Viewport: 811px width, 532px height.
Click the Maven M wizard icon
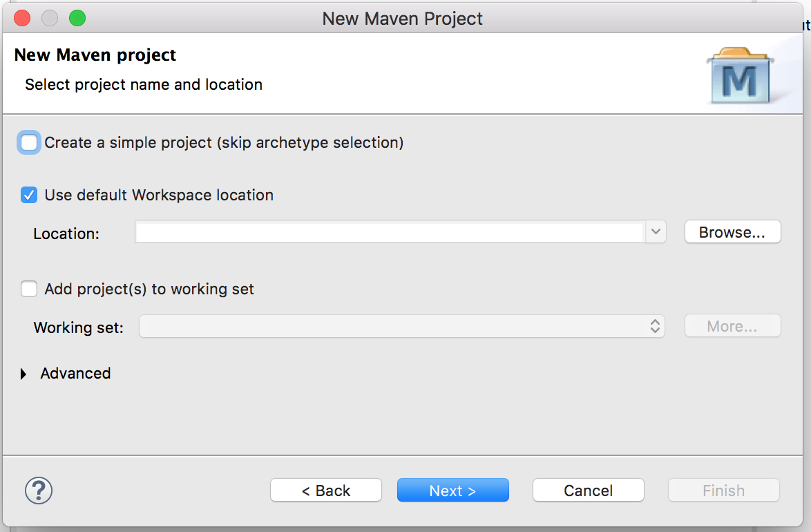click(x=740, y=76)
